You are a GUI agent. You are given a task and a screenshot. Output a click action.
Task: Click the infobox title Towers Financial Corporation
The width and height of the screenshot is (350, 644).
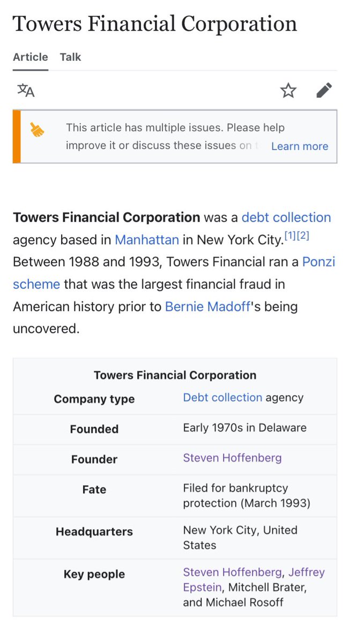tap(175, 375)
